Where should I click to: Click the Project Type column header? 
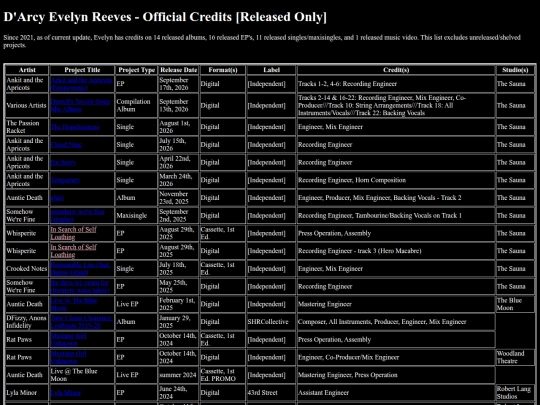(136, 70)
